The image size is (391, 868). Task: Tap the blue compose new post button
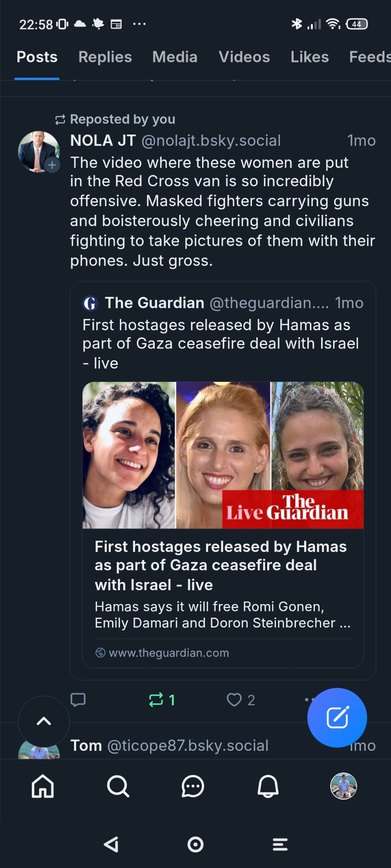tap(337, 717)
